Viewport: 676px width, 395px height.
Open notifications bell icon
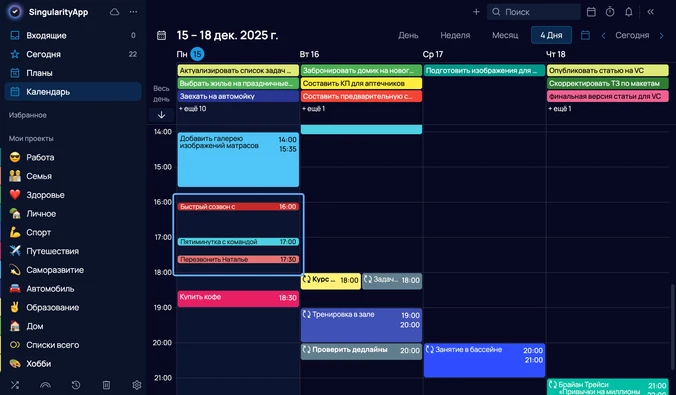point(629,12)
